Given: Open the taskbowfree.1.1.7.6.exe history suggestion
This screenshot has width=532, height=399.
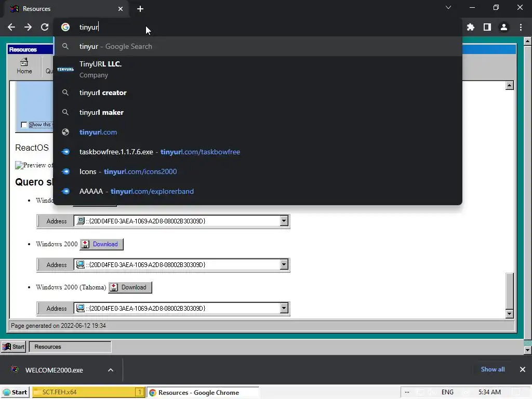Looking at the screenshot, I should (258, 152).
